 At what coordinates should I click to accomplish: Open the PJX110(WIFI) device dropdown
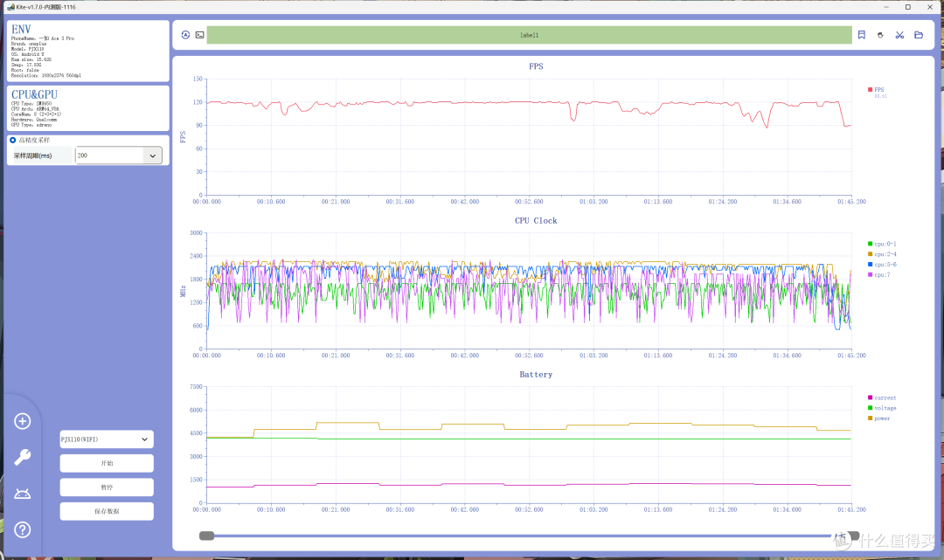[x=107, y=439]
